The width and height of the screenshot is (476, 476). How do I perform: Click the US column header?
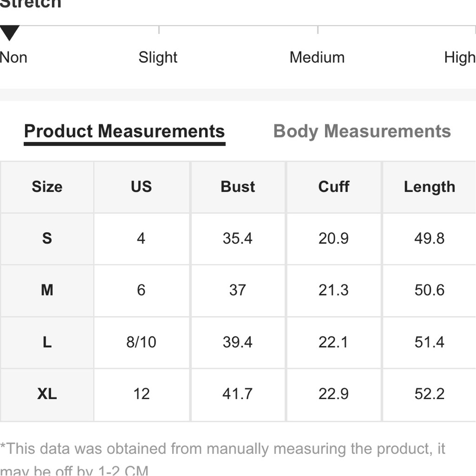click(141, 187)
